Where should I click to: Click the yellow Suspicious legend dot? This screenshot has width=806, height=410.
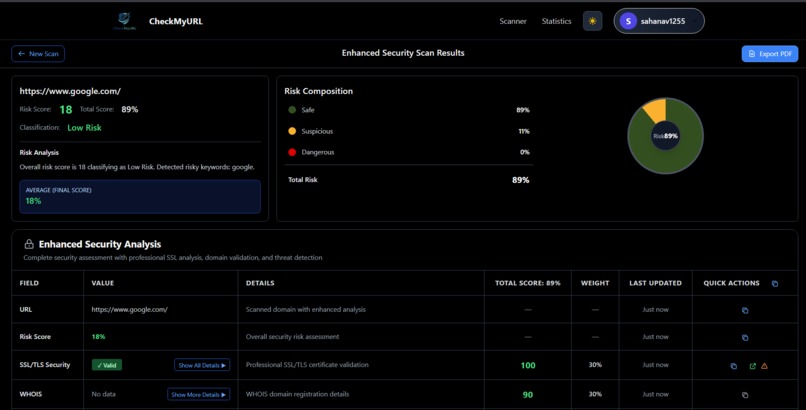(292, 131)
